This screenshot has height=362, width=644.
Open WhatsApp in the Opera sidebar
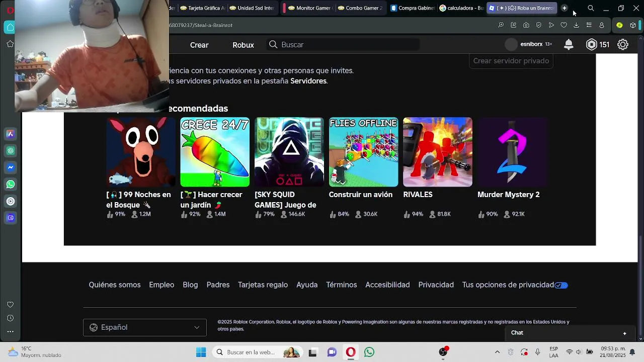tap(10, 185)
